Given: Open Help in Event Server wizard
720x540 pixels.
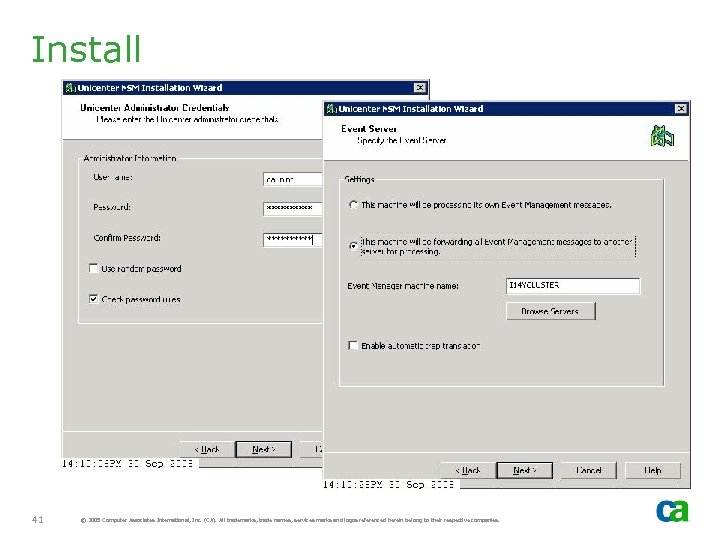Looking at the screenshot, I should [652, 470].
